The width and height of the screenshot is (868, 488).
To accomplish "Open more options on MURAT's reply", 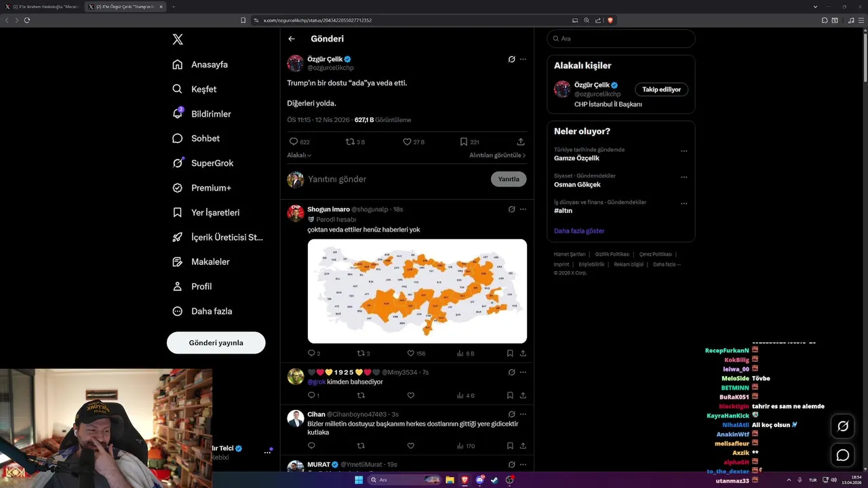I will [x=523, y=464].
